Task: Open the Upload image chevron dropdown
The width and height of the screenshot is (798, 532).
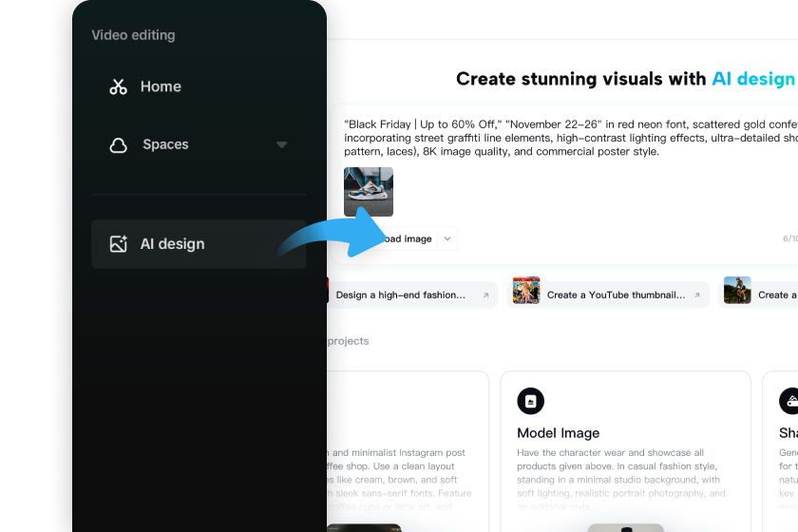Action: point(446,239)
